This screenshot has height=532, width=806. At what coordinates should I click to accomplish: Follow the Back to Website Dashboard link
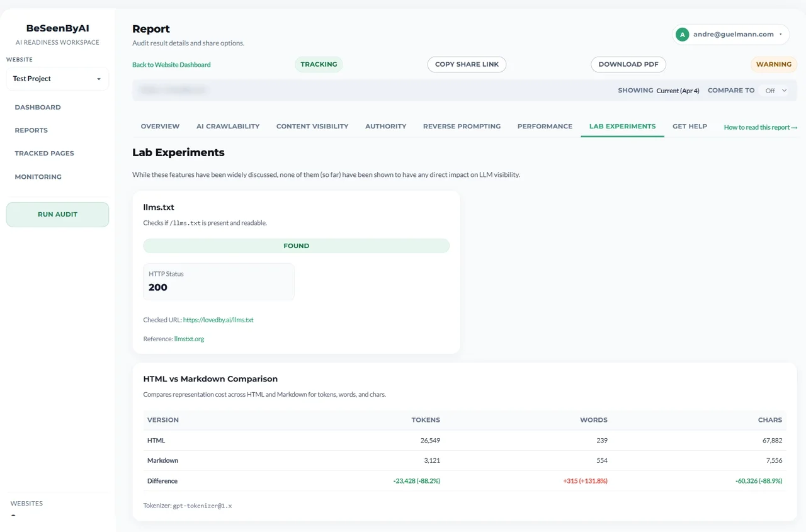171,65
